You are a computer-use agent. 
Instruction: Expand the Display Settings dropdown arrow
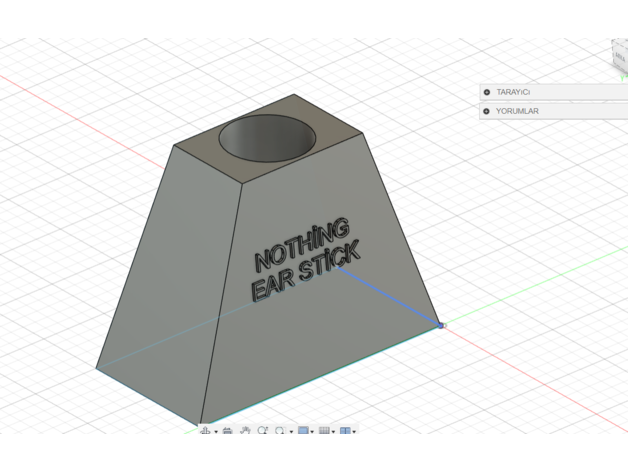313,432
